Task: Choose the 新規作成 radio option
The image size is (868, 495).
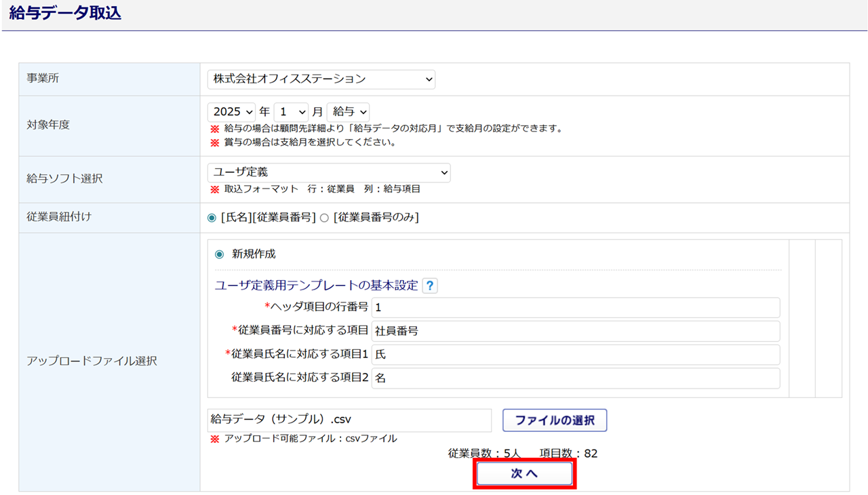Action: coord(219,254)
